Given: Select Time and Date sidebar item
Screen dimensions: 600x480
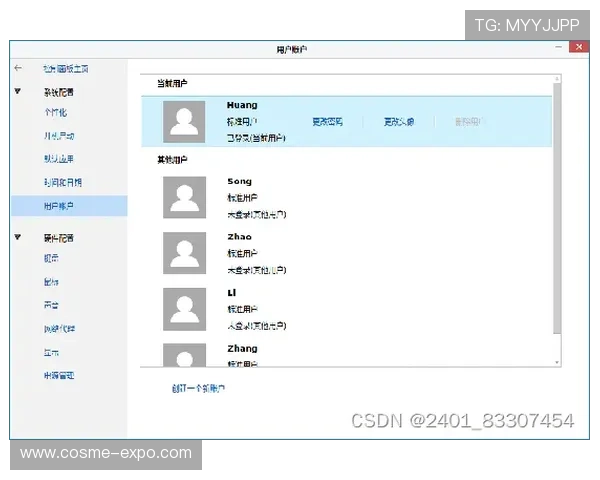Looking at the screenshot, I should tap(62, 182).
